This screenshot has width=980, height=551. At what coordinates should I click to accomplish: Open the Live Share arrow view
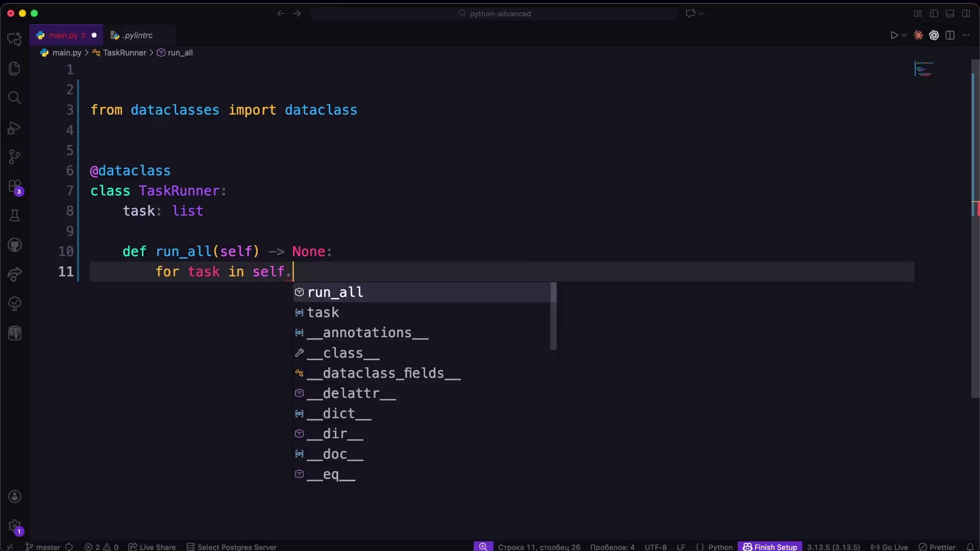15,274
